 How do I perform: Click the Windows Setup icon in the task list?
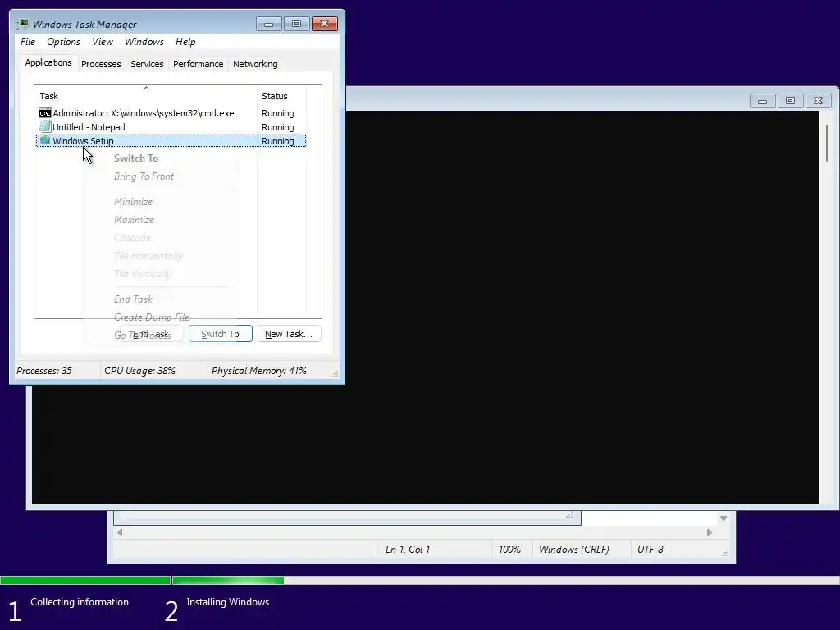[45, 140]
